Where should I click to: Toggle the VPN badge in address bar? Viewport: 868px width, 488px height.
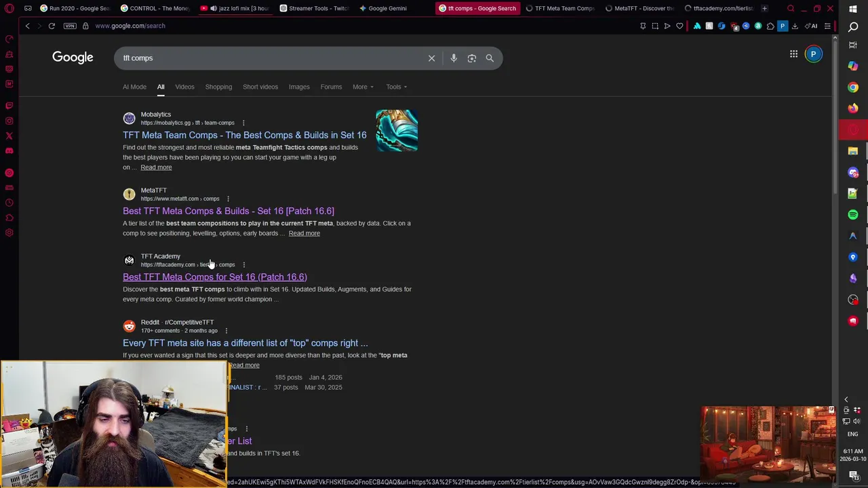(70, 26)
